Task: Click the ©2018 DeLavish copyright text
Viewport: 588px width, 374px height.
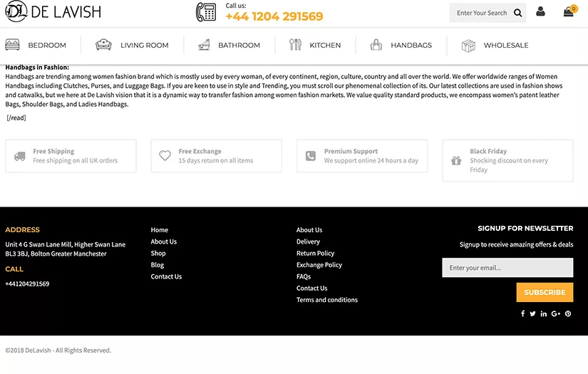Action: (x=58, y=350)
